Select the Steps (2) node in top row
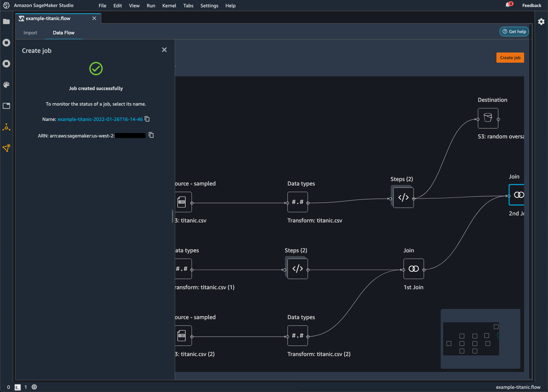 403,198
